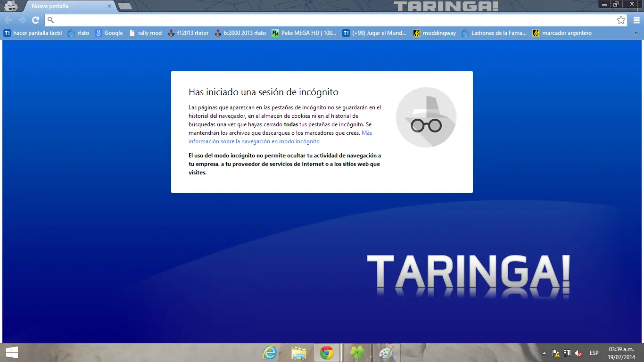Open the green clover app in taskbar

(x=357, y=353)
